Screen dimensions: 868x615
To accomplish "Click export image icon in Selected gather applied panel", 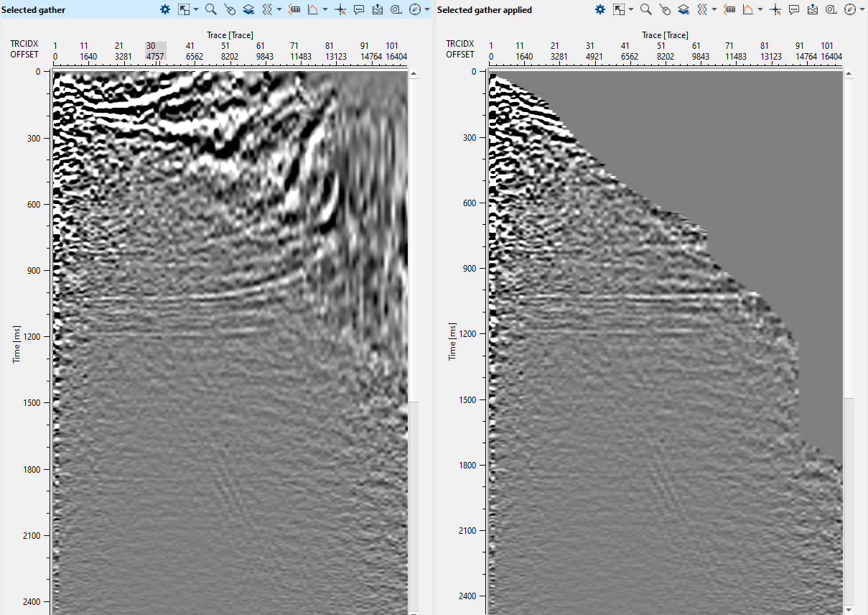I will point(813,9).
